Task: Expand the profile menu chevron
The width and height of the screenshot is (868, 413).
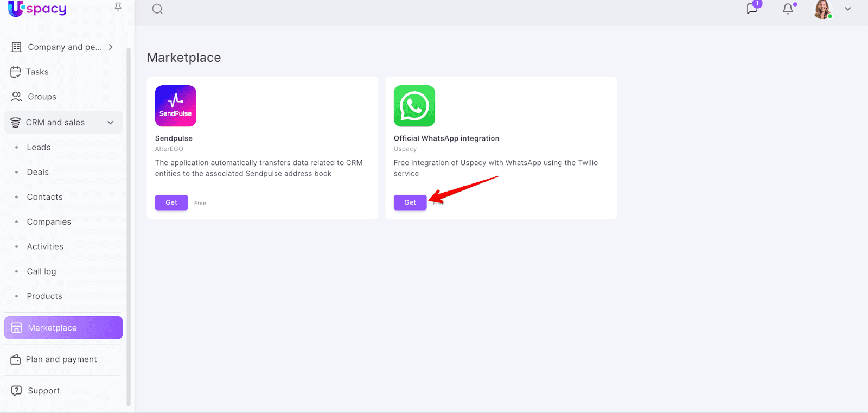Action: 848,9
